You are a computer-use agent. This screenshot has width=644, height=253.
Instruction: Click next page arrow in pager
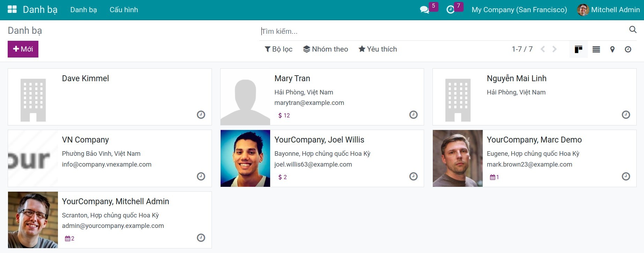555,49
